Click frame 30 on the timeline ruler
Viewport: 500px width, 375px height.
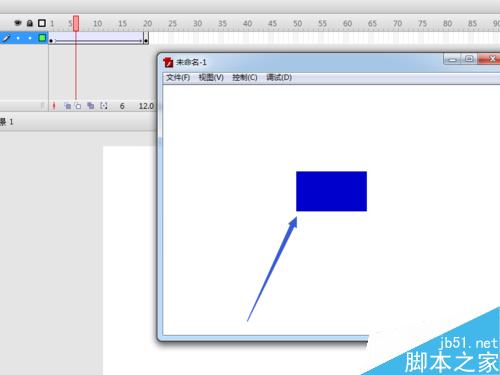point(197,23)
